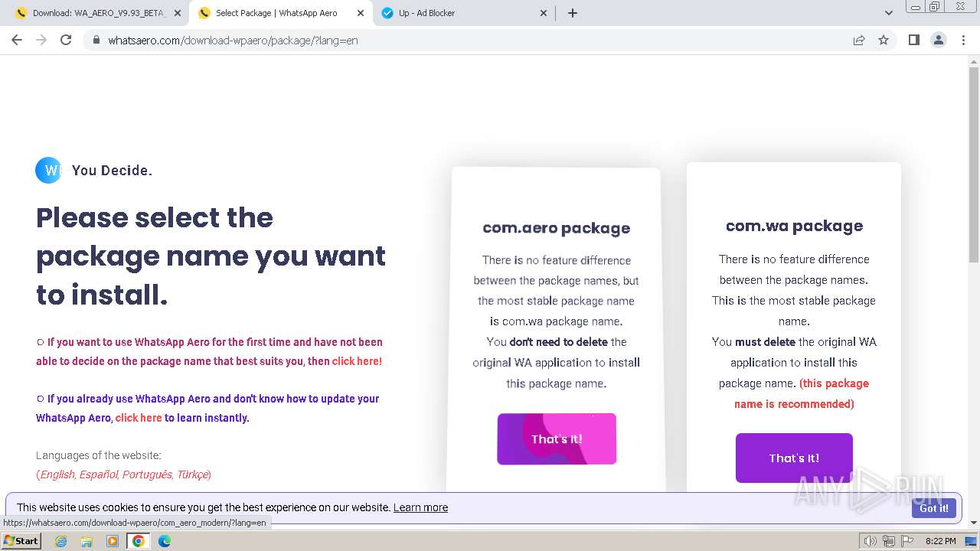Open the volume speaker tray icon
Image resolution: width=980 pixels, height=551 pixels.
[871, 541]
